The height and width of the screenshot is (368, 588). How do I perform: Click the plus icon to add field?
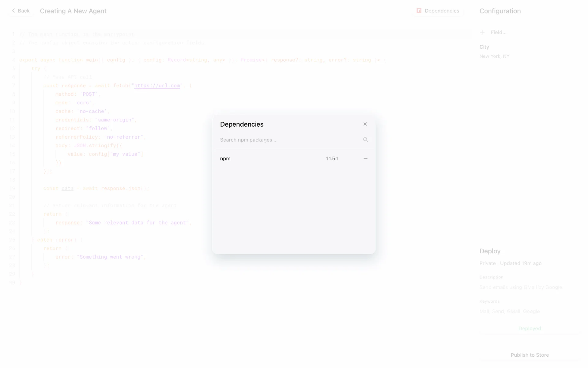tap(482, 32)
